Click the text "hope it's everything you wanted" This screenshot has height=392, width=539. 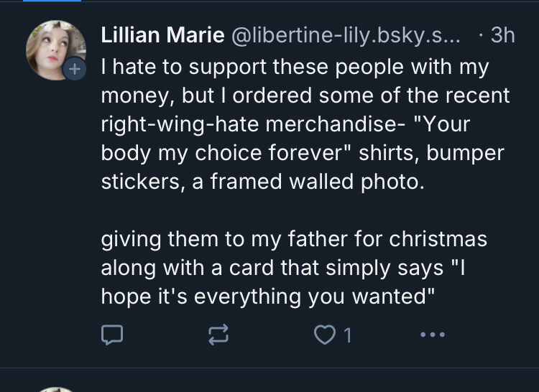(268, 296)
